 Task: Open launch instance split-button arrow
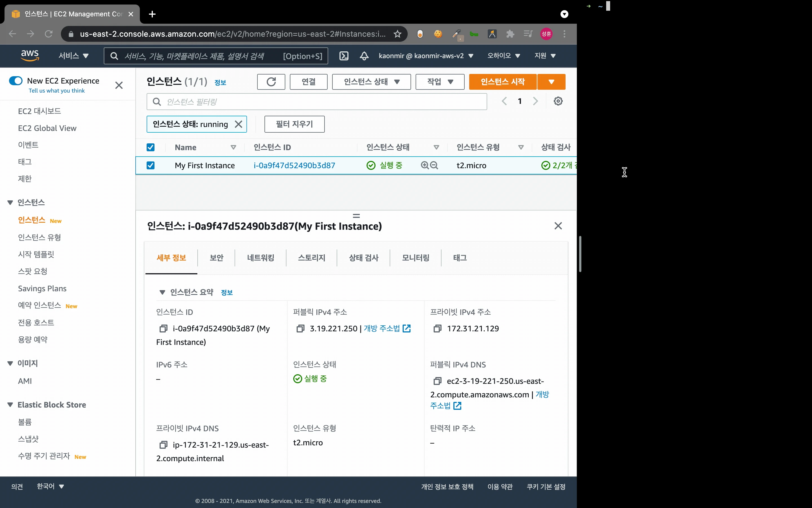tap(551, 82)
